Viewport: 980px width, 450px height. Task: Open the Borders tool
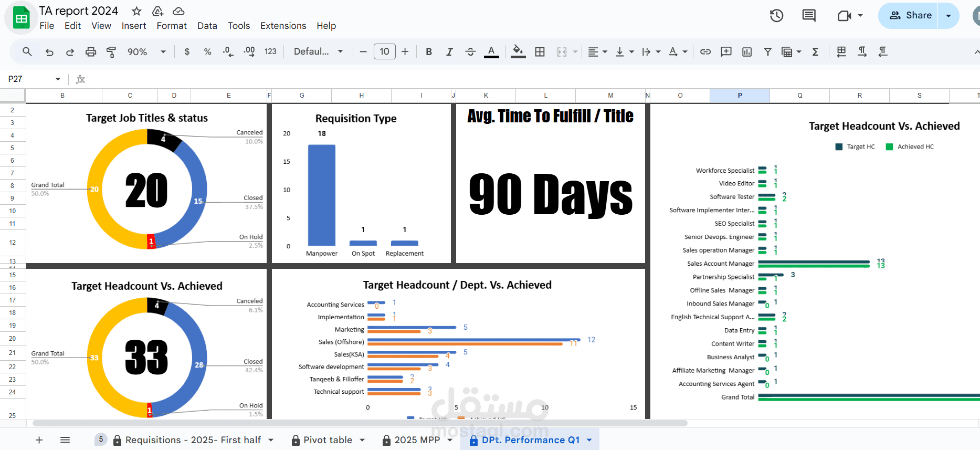[x=540, y=51]
